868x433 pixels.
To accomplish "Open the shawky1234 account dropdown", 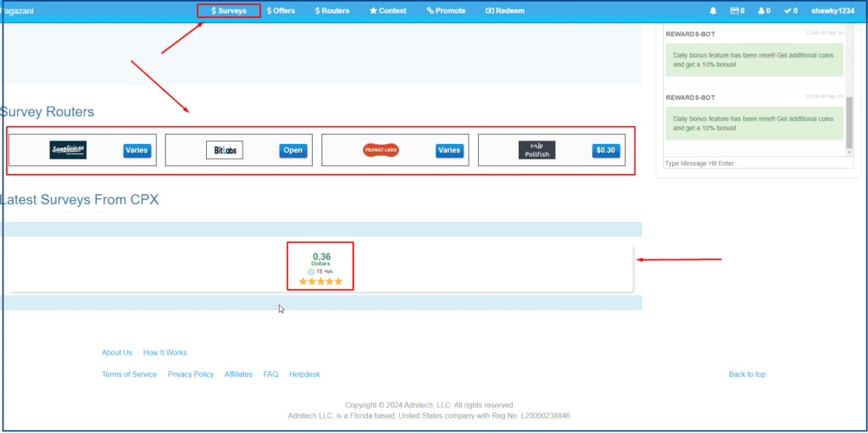I will (832, 11).
